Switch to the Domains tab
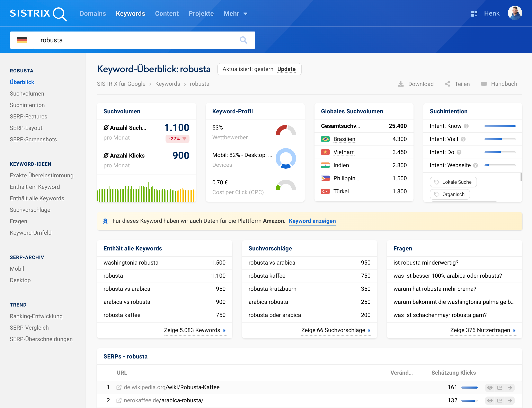This screenshot has width=532, height=408. tap(93, 14)
